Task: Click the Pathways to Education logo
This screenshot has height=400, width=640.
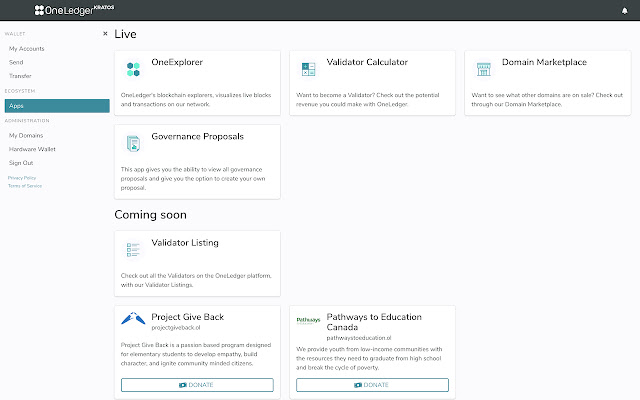Action: tap(308, 320)
